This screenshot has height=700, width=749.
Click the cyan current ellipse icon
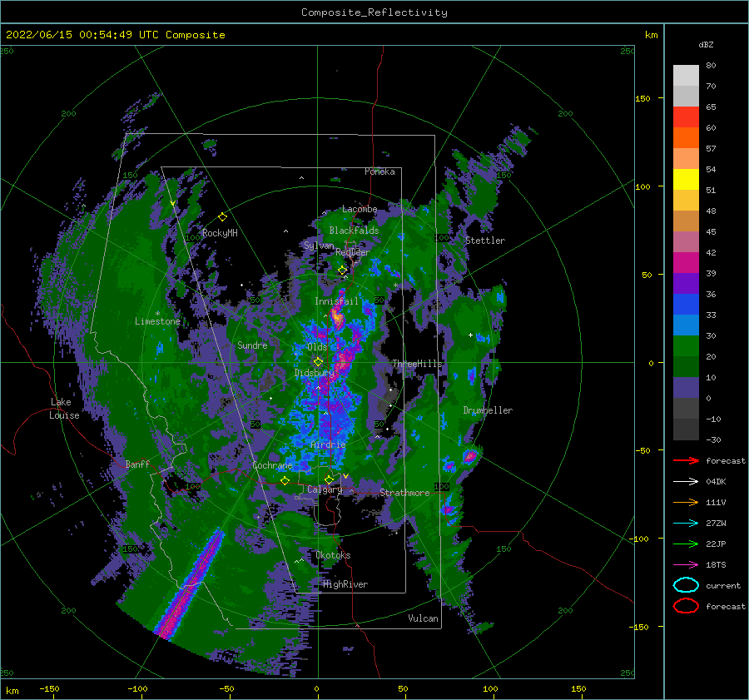pos(686,585)
